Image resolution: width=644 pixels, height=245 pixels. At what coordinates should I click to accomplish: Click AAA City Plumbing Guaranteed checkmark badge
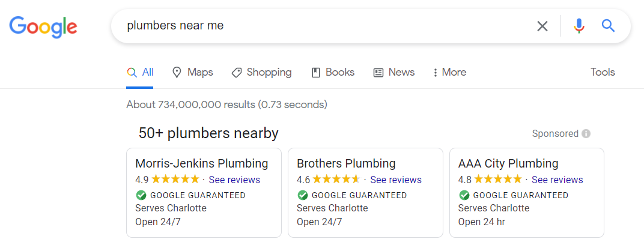click(464, 195)
